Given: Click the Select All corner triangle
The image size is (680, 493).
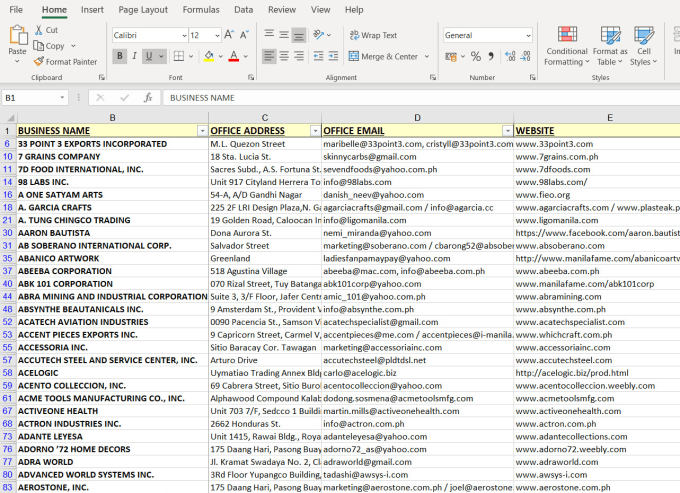Looking at the screenshot, I should (x=10, y=118).
